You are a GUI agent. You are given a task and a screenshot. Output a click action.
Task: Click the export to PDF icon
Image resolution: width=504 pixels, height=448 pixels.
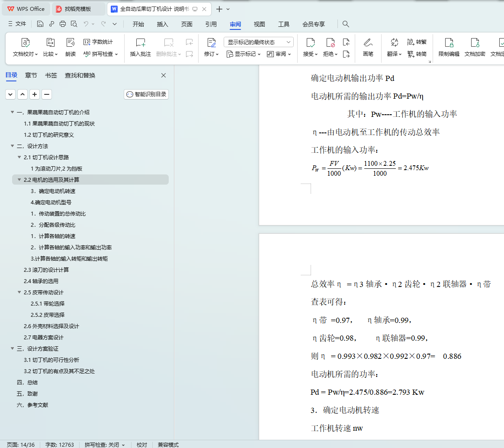pyautogui.click(x=51, y=24)
